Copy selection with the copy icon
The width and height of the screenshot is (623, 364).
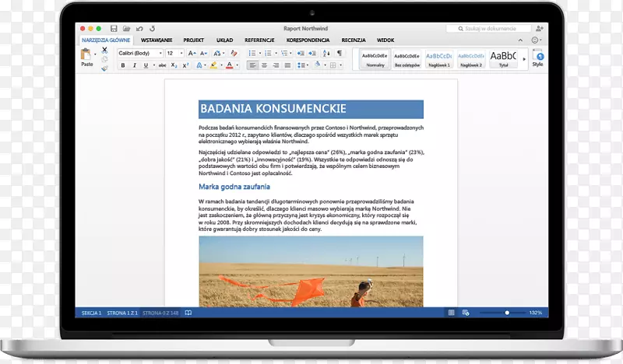coord(104,60)
